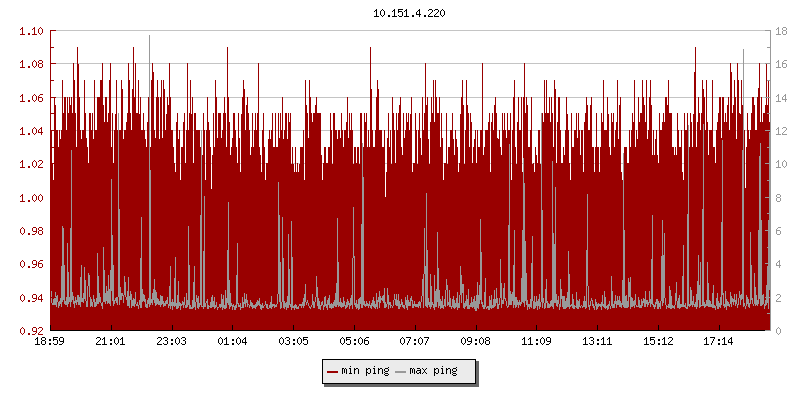Click the 21:01 time axis label
Screen dimensions: 800x400
pos(111,342)
